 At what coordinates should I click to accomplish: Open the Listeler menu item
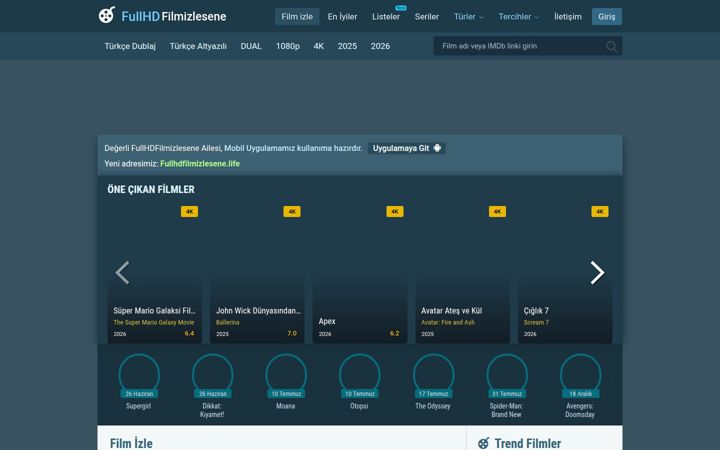click(x=386, y=17)
